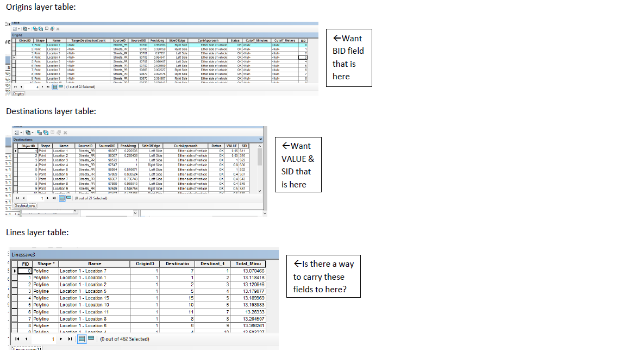Go to first record in Linessave3 table
Viewport: 626px width, 364px height.
click(17, 339)
